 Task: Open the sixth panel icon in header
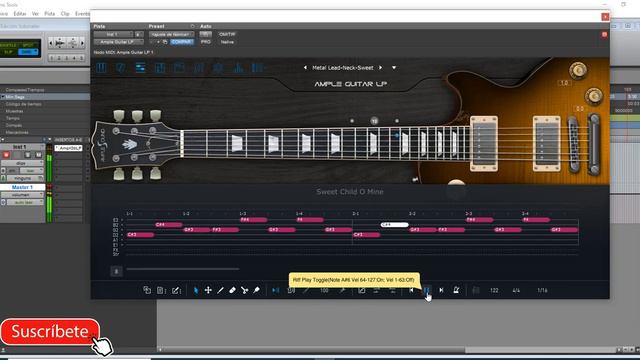[198, 68]
